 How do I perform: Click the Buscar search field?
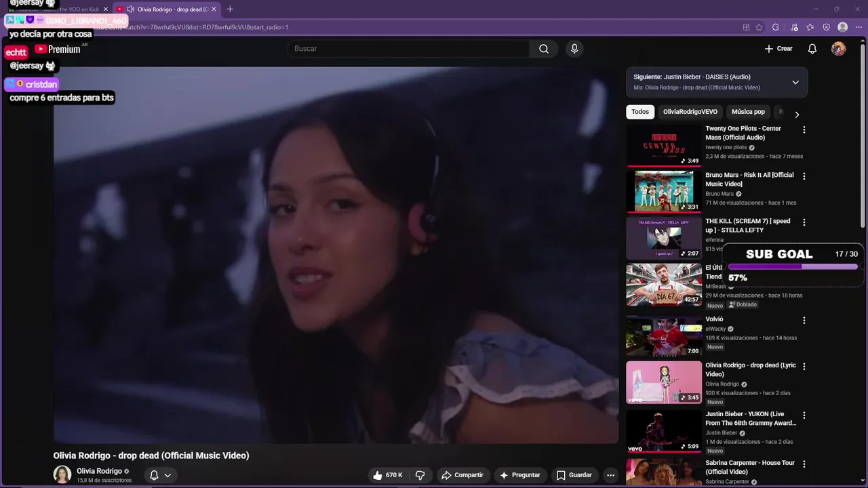point(408,49)
